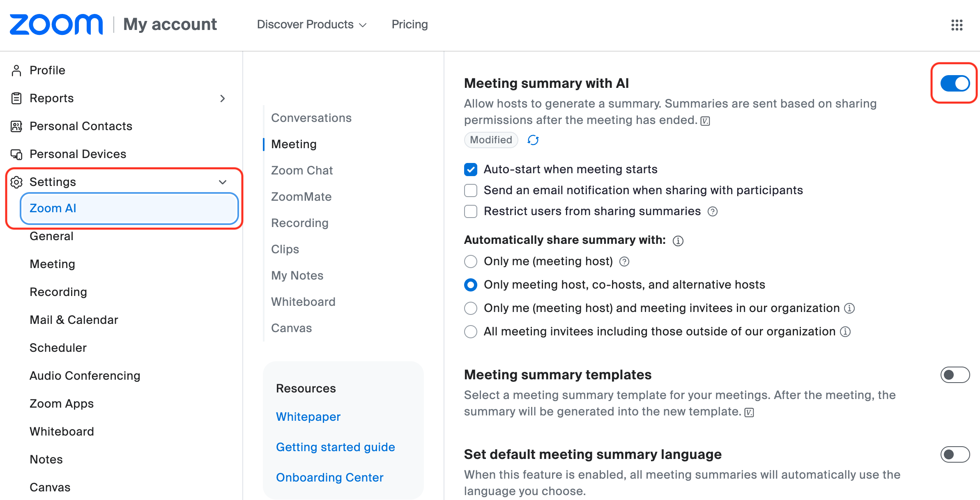Select Only me (meeting host) radio option
The image size is (980, 500).
tap(471, 261)
